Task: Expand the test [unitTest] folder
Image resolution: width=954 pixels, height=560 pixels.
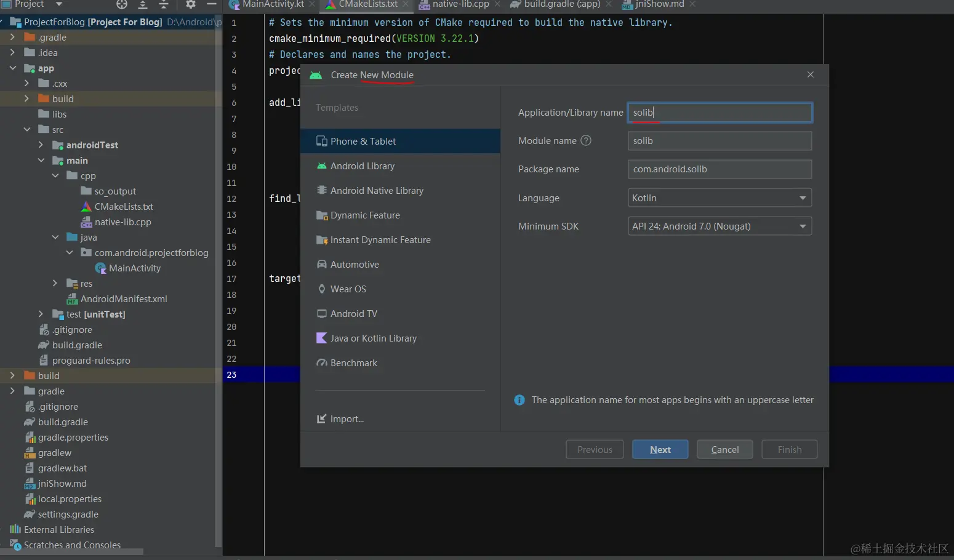Action: [x=41, y=314]
